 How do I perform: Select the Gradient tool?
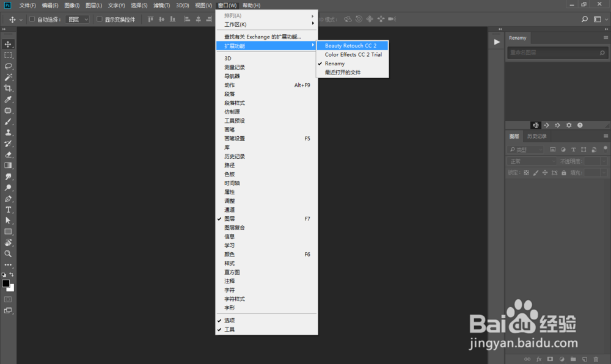8,166
